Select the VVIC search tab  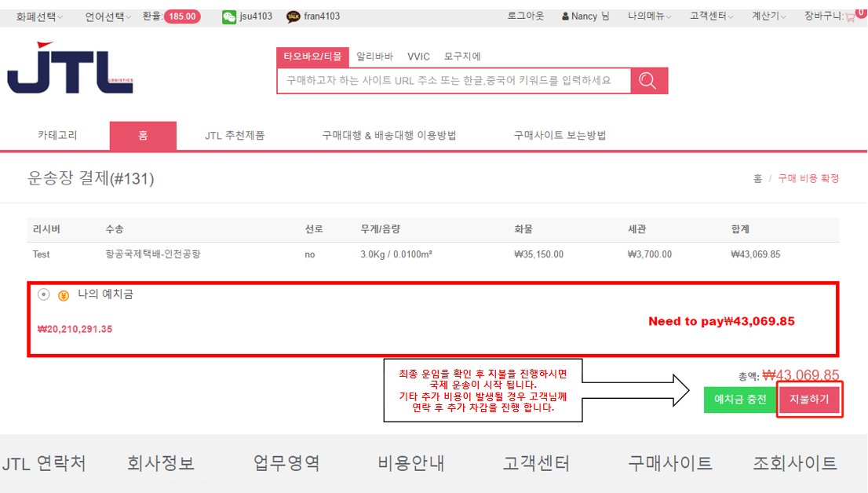[418, 57]
